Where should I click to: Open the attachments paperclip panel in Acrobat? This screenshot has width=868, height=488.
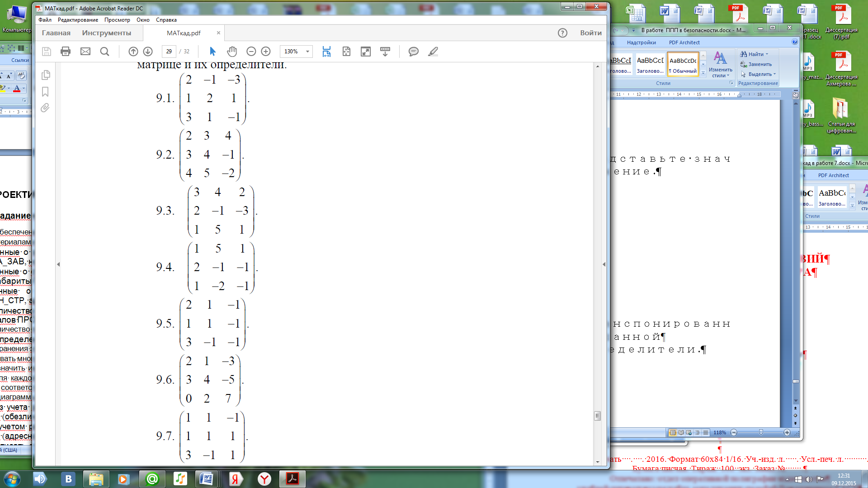coord(45,108)
